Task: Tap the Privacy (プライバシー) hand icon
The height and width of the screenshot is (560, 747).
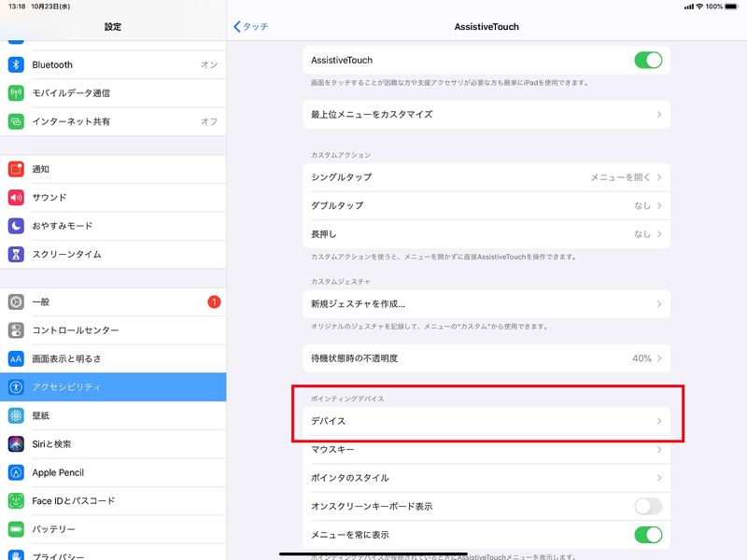Action: [16, 555]
